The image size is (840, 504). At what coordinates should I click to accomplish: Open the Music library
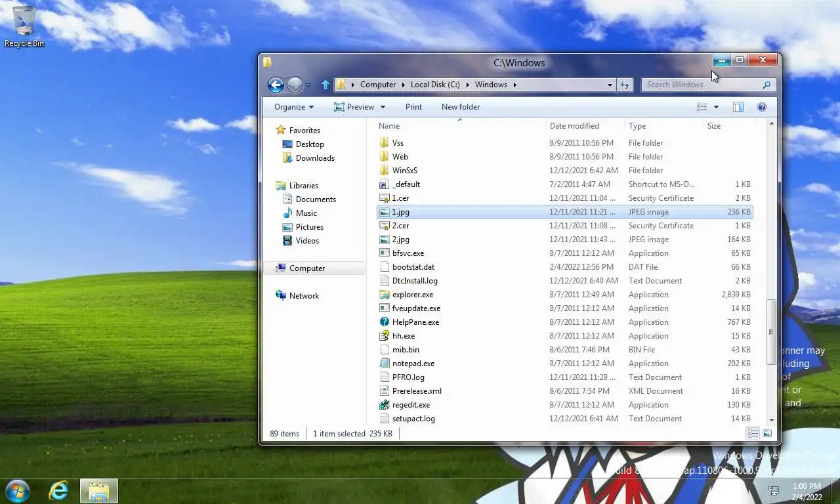coord(306,213)
